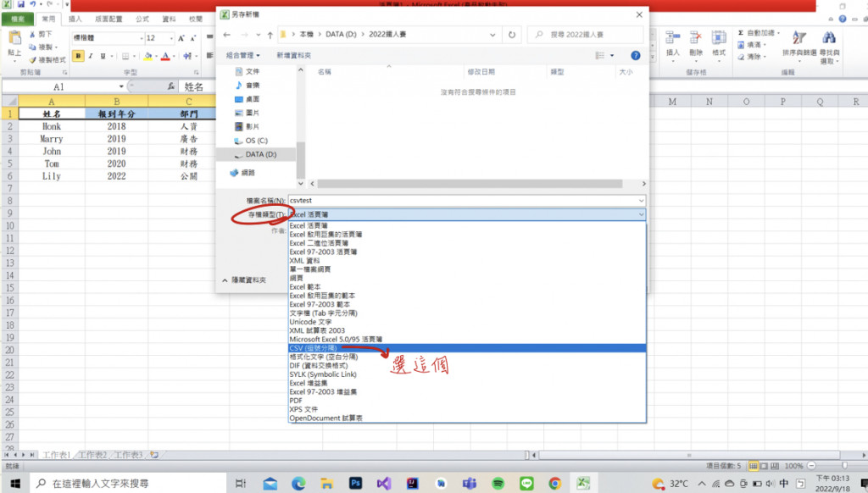Click the 本機 breadcrumb in address bar
This screenshot has width=868, height=493.
[x=306, y=34]
